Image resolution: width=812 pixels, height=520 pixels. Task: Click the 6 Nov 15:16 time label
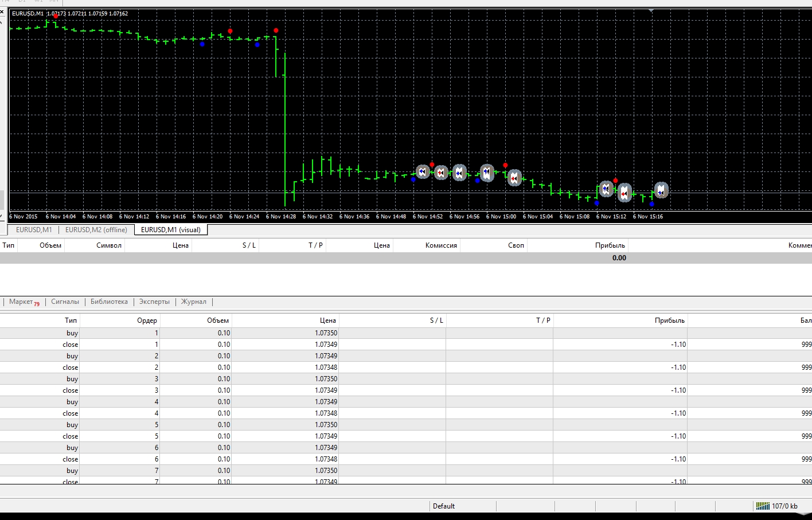(648, 217)
